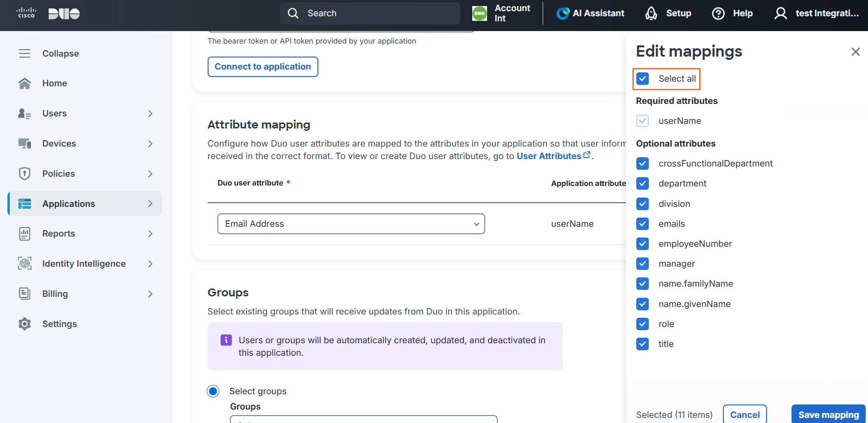Screen dimensions: 868x423
Task: Open Settings gear icon in sidebar
Action: click(25, 324)
